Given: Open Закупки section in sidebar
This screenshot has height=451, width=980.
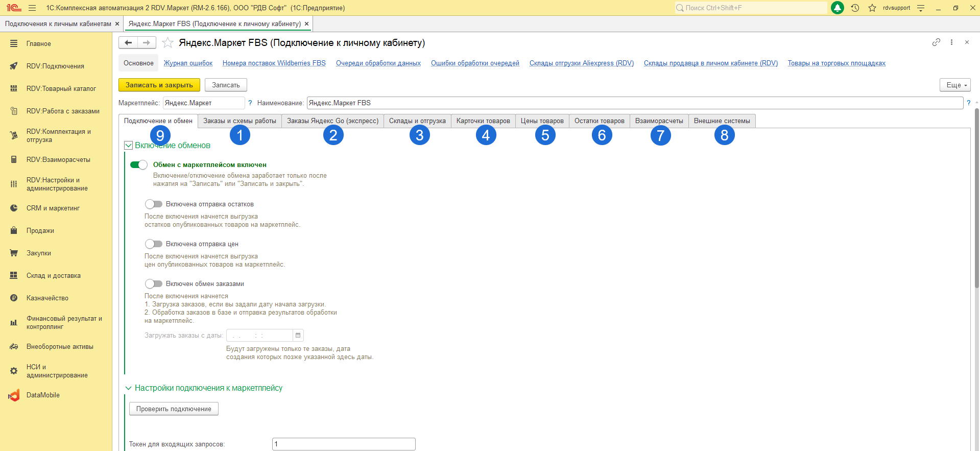Looking at the screenshot, I should pos(56,253).
